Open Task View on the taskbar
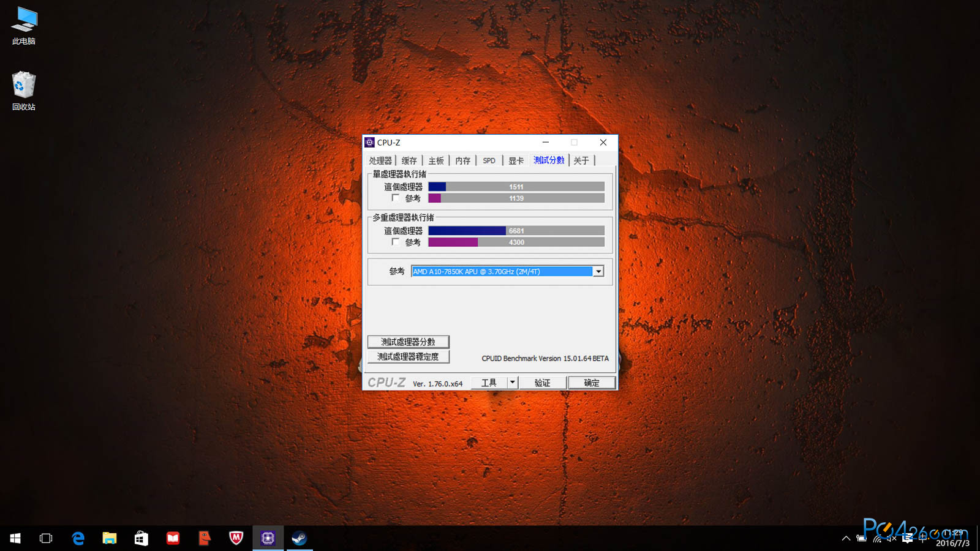 [x=46, y=538]
